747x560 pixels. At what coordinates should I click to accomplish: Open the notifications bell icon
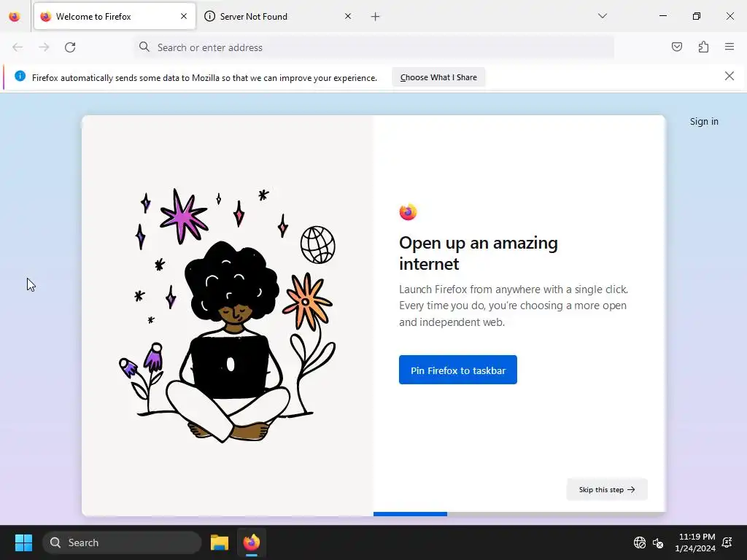tap(727, 542)
